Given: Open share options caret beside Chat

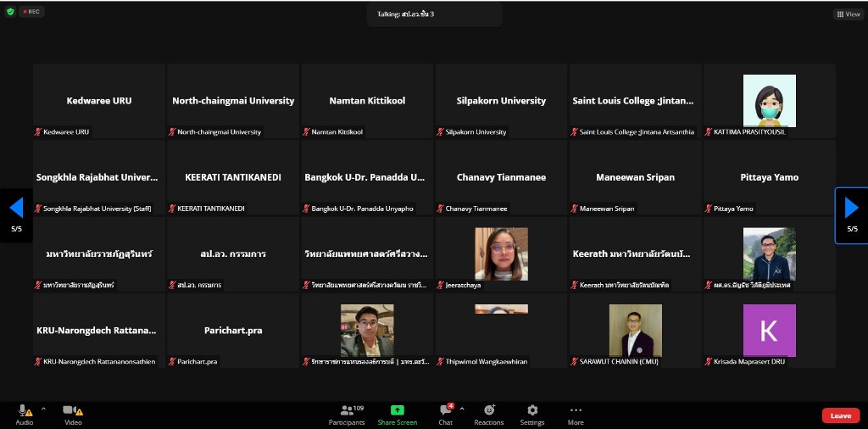Looking at the screenshot, I should [462, 409].
